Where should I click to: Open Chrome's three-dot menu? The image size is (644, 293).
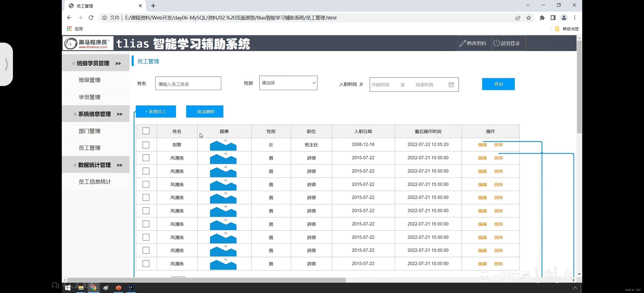(575, 18)
